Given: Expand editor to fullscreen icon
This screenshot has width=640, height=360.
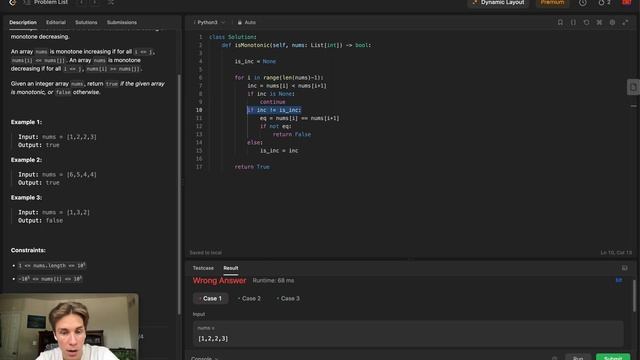Looking at the screenshot, I should 625,22.
